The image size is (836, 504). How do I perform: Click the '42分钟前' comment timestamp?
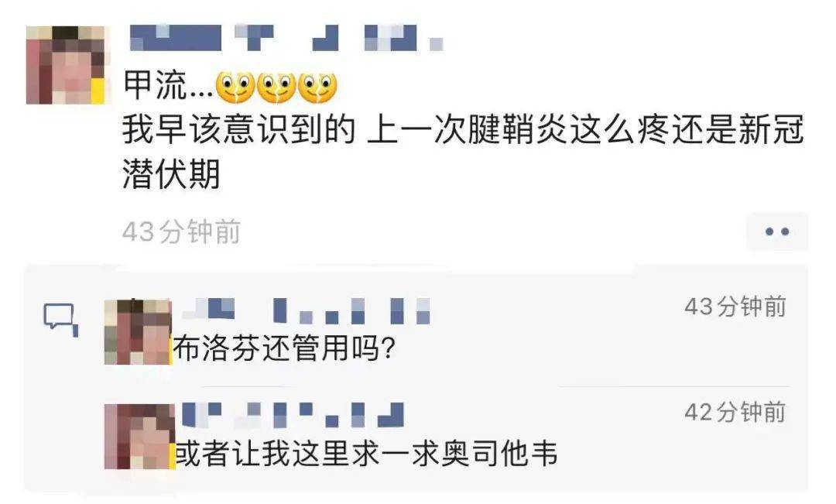tap(736, 413)
